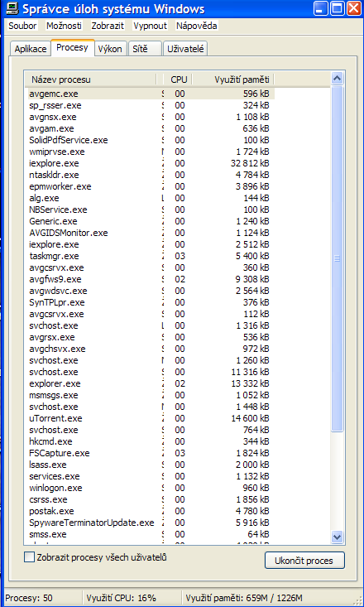Select services.exe process
The width and height of the screenshot is (364, 607).
151,476
